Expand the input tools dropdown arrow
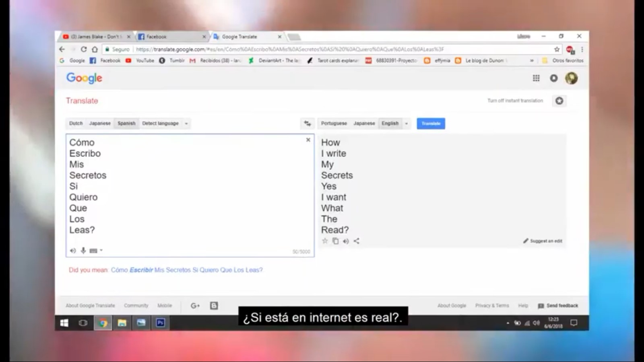644x362 pixels. click(101, 250)
